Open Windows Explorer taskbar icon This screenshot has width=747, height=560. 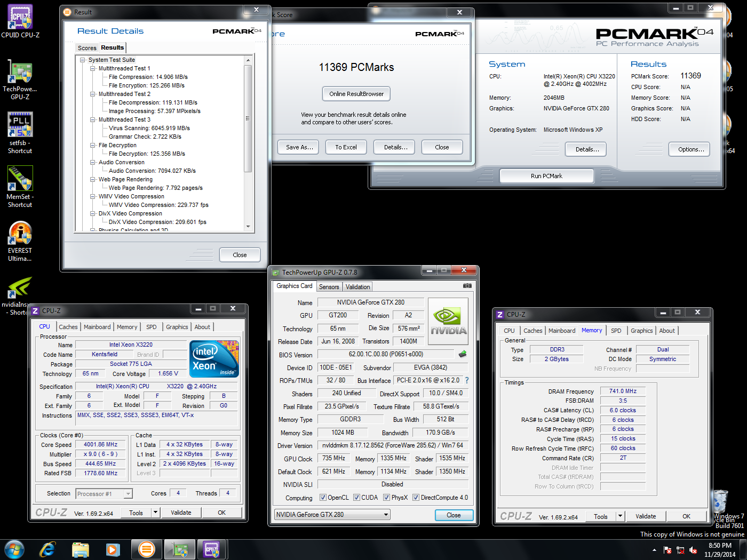[81, 549]
